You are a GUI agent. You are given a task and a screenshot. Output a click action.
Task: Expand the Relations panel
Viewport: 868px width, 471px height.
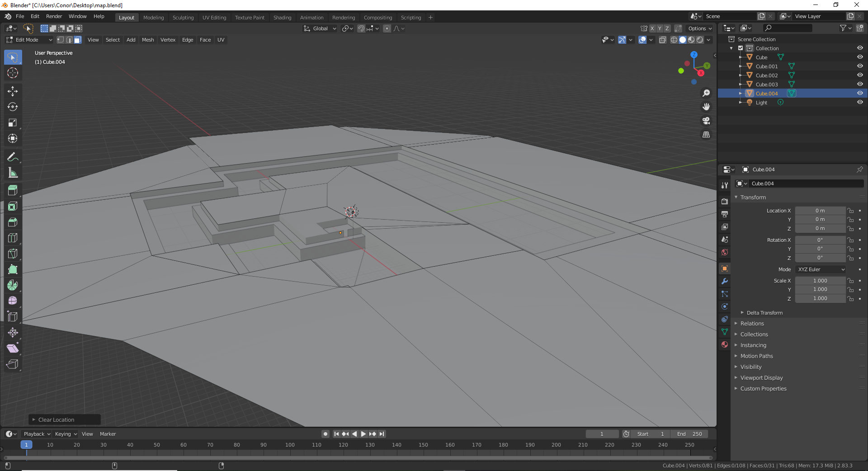coord(752,324)
